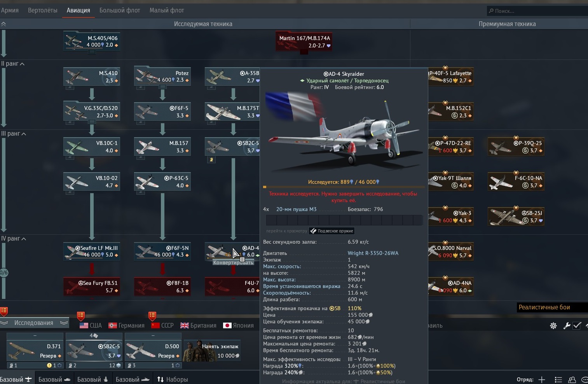Select the Базовый ship preset

[x=93, y=379]
